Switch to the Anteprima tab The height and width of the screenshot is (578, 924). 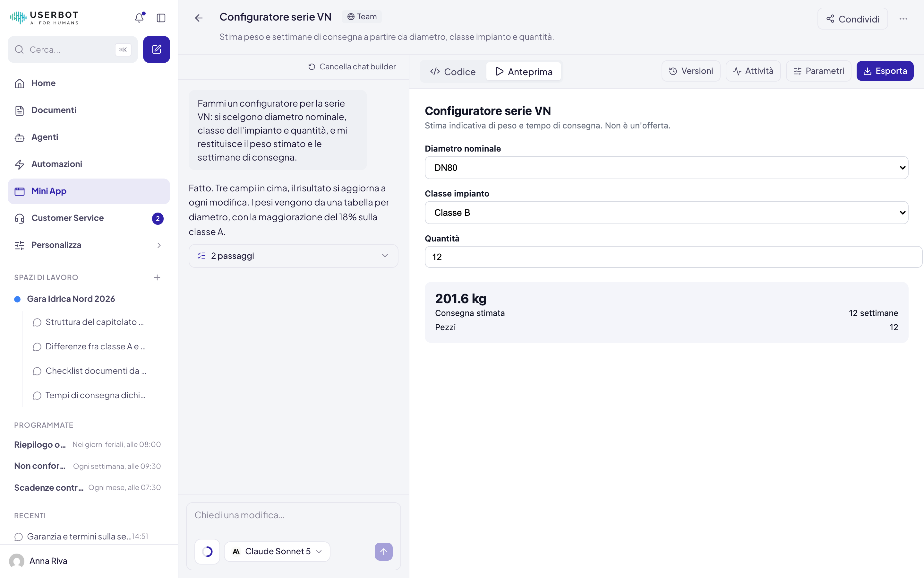coord(524,72)
